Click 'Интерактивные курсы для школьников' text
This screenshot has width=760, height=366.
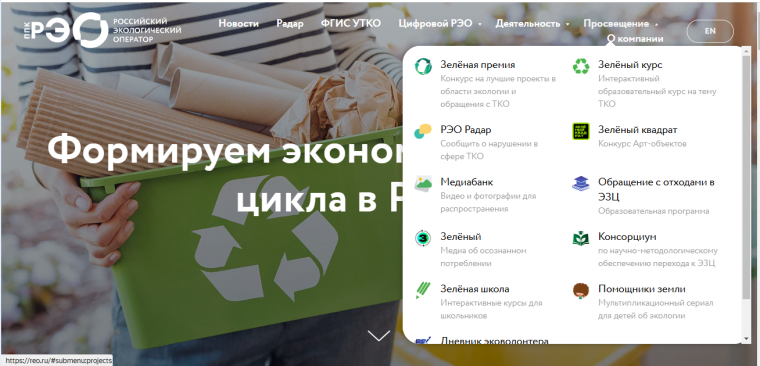point(491,309)
